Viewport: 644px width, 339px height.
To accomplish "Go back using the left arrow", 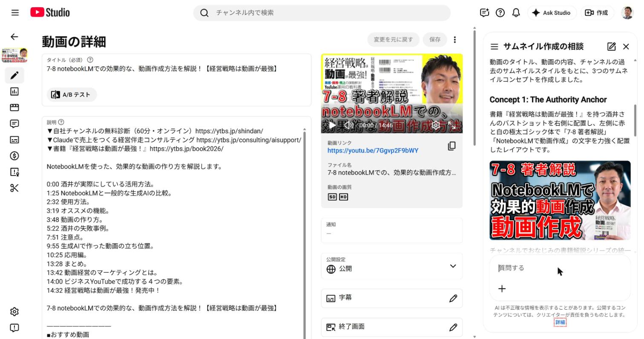I will (14, 37).
